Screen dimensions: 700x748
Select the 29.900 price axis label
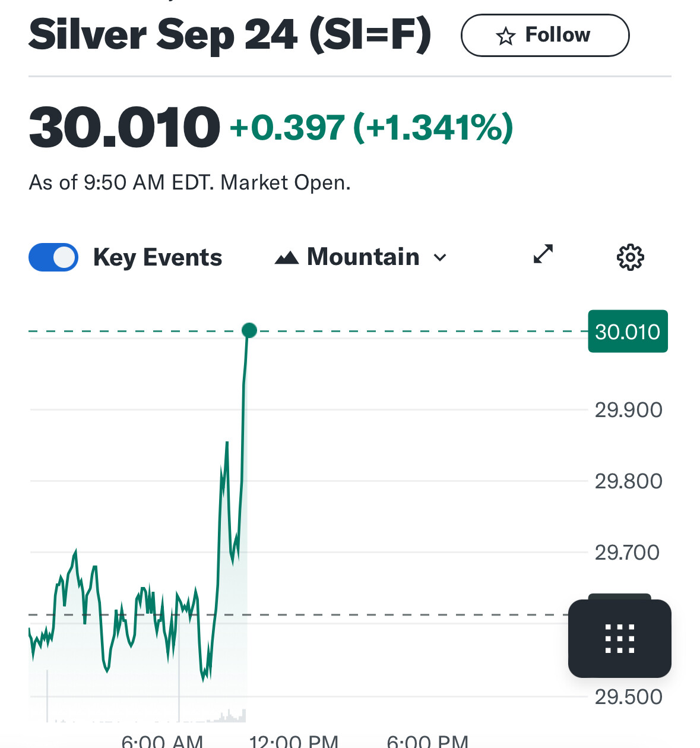(628, 410)
